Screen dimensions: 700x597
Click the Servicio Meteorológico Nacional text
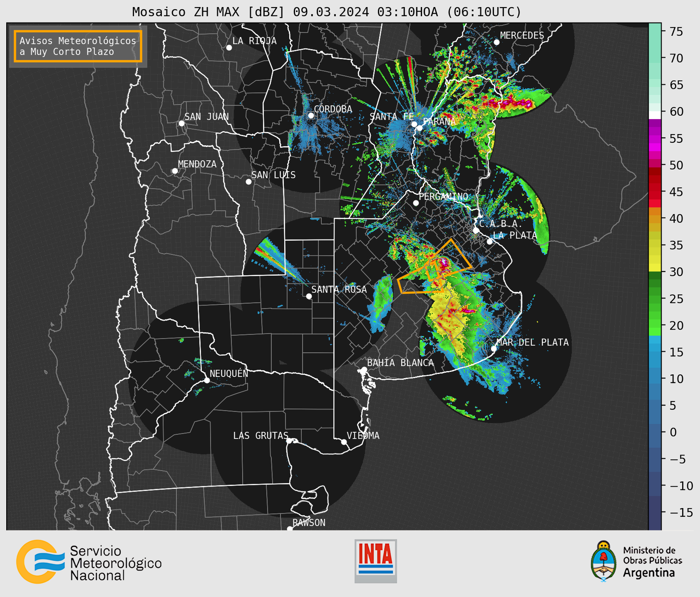point(116,563)
